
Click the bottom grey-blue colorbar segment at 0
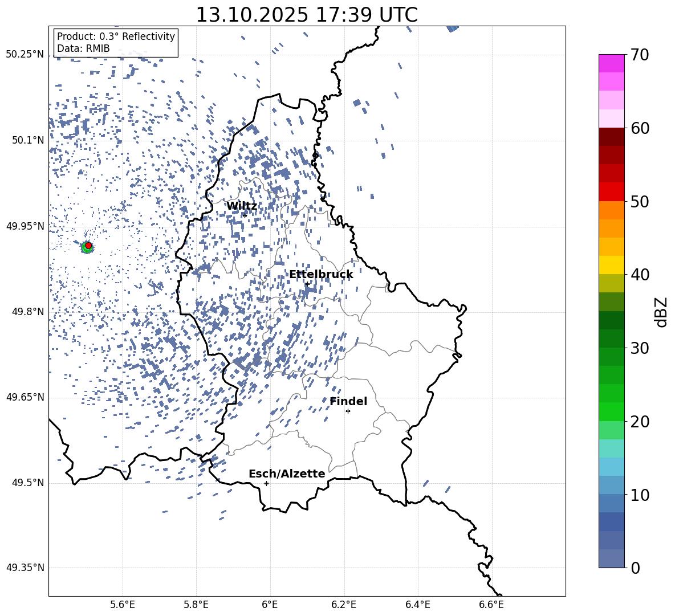pyautogui.click(x=611, y=559)
